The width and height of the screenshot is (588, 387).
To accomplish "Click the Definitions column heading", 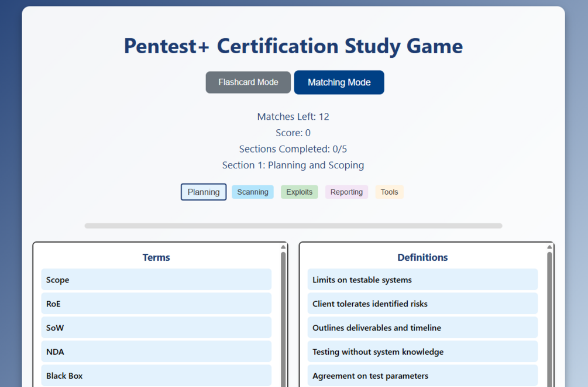I will pyautogui.click(x=422, y=257).
